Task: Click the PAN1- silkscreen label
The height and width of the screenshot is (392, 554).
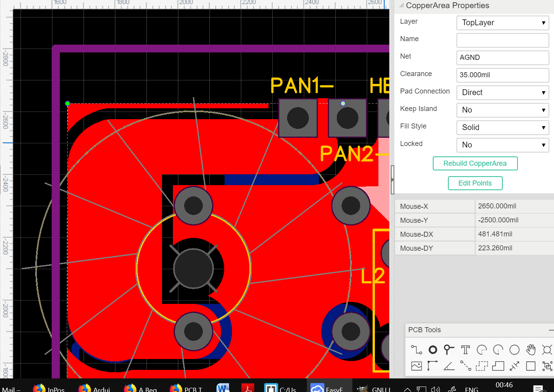Action: point(302,85)
